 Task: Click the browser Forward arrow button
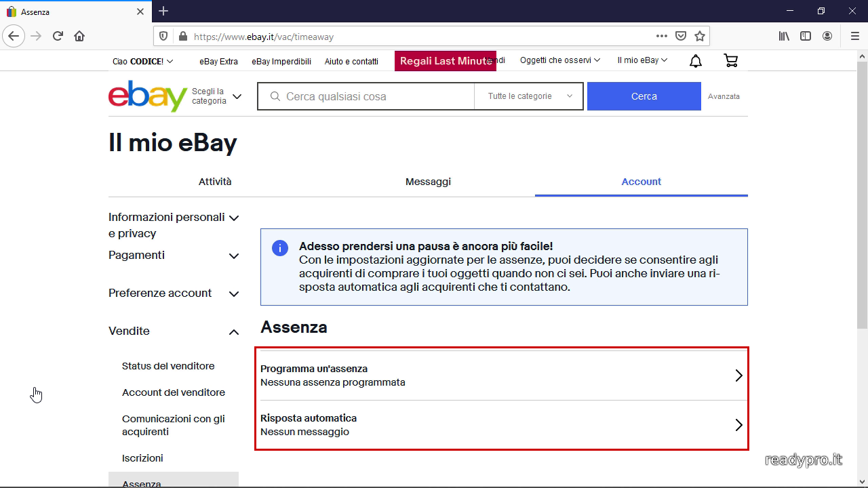pyautogui.click(x=36, y=36)
